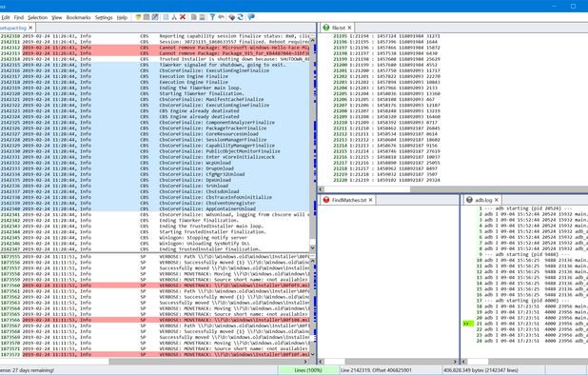Click the green bookmark marker at adb.log line 21
The image size is (588, 375).
pos(468,324)
